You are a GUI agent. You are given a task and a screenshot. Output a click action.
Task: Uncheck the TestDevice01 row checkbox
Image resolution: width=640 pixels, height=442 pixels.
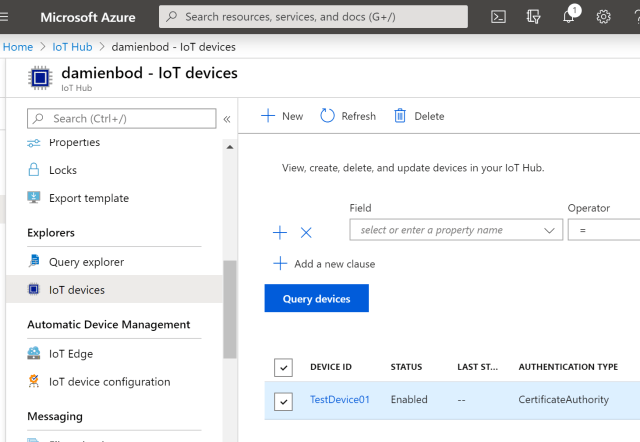(x=284, y=401)
